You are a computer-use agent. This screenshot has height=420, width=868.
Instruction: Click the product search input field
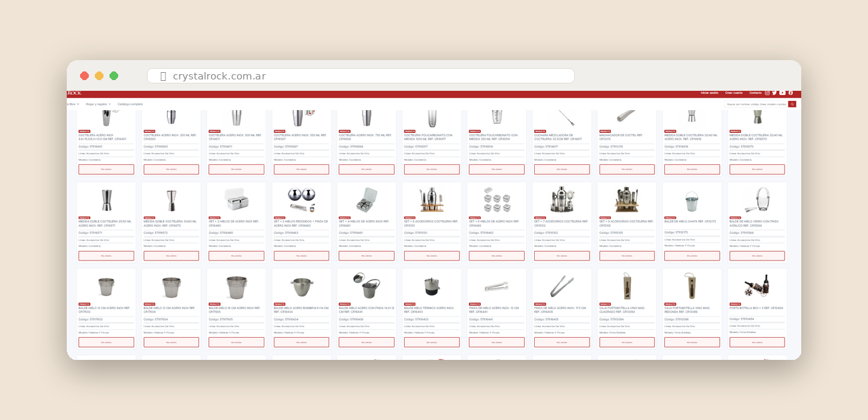coord(756,104)
